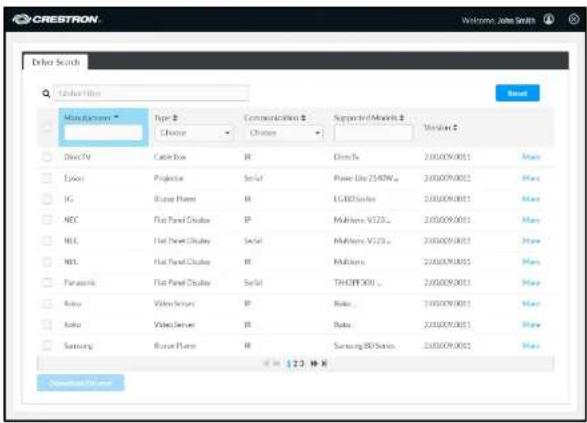Click the Cable Box type cell

point(170,157)
